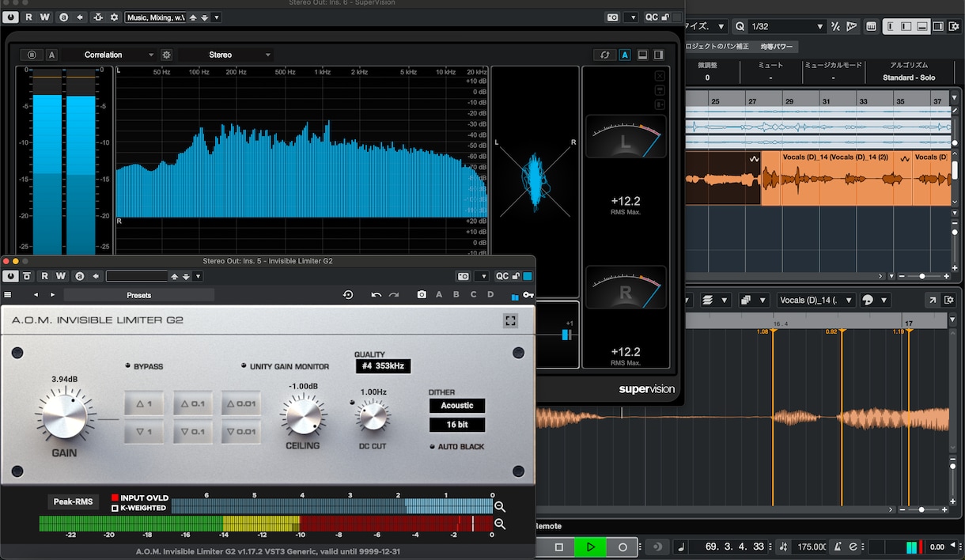Open the 16 bit dither depth selector
Screen dimensions: 965x560
click(x=457, y=425)
